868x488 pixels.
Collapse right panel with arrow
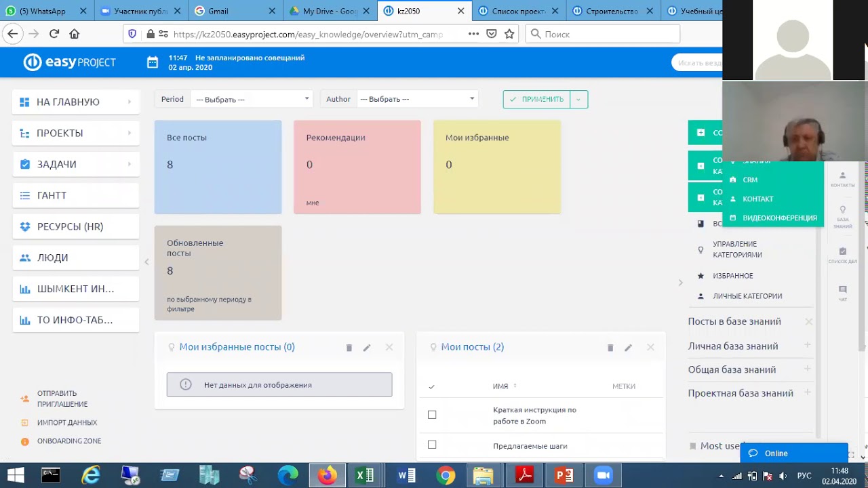tap(680, 283)
